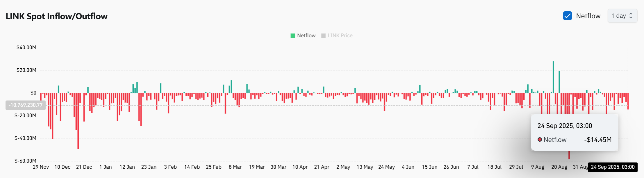
Task: Click the Netflow label beside the checkbox
Action: click(x=588, y=16)
